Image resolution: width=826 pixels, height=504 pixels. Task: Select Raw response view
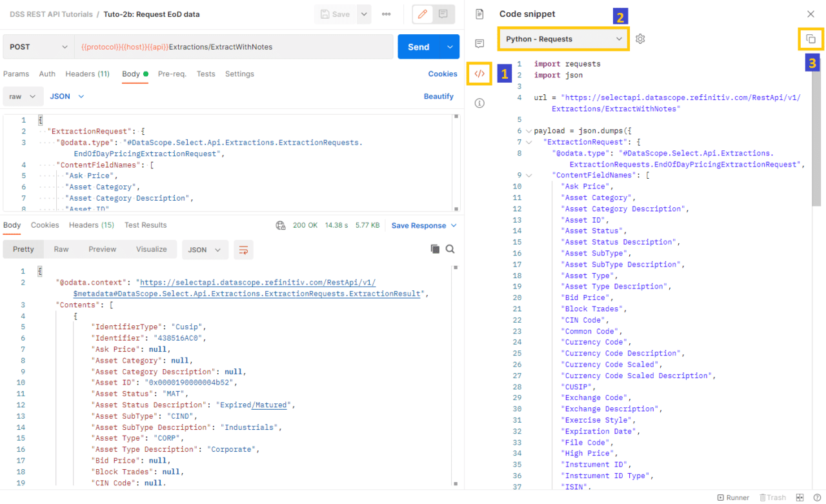click(61, 250)
